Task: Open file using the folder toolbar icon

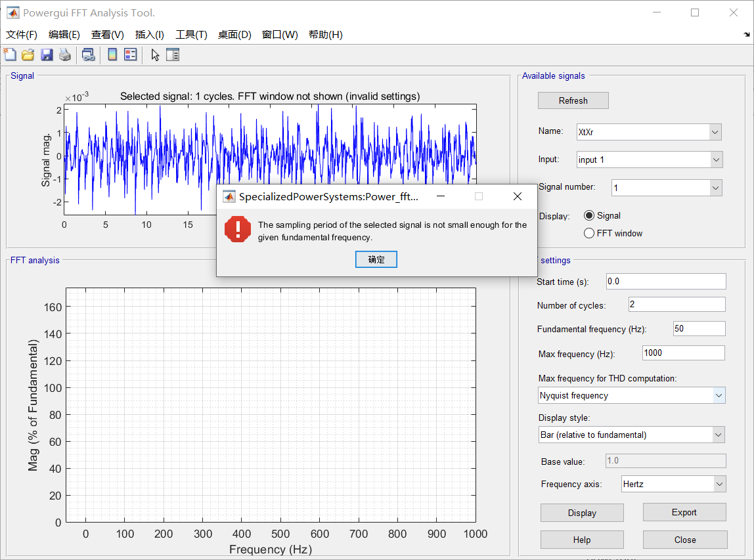Action: tap(28, 54)
